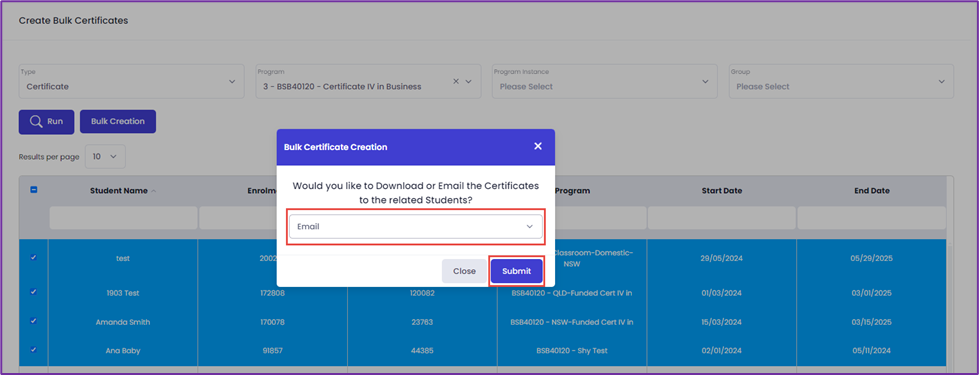Click the Bulk Creation button
This screenshot has width=979, height=375.
118,122
